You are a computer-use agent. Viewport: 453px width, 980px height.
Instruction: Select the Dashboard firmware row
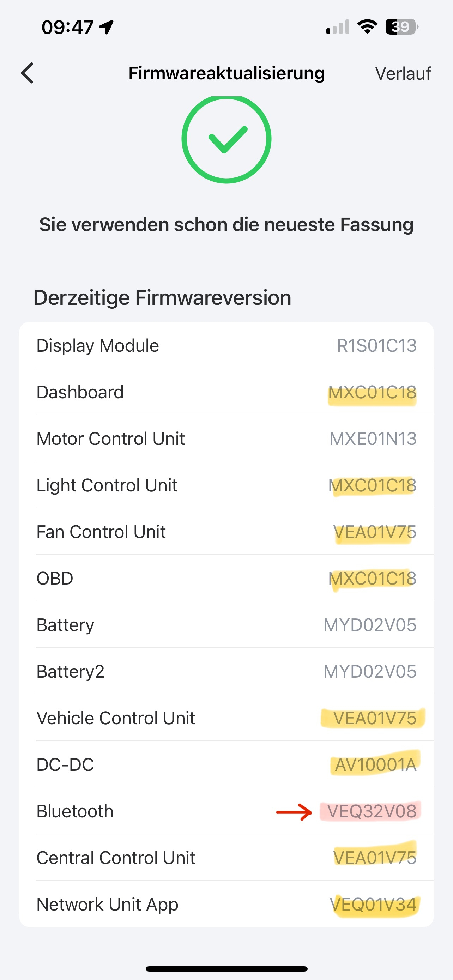[x=226, y=392]
